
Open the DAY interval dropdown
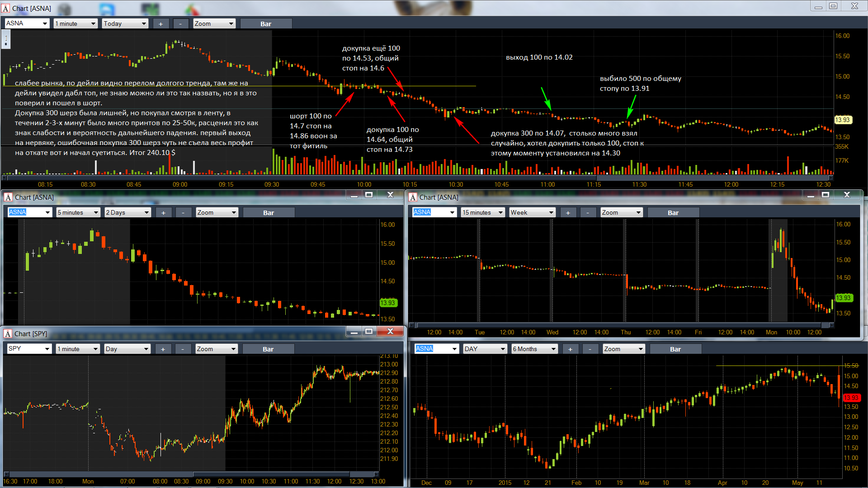(485, 349)
